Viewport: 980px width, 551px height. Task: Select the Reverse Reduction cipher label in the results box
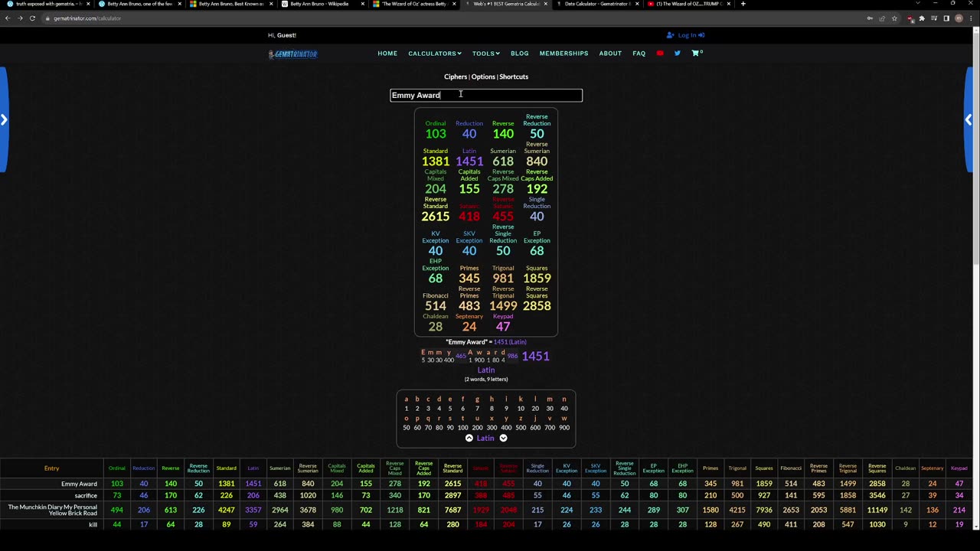click(537, 120)
